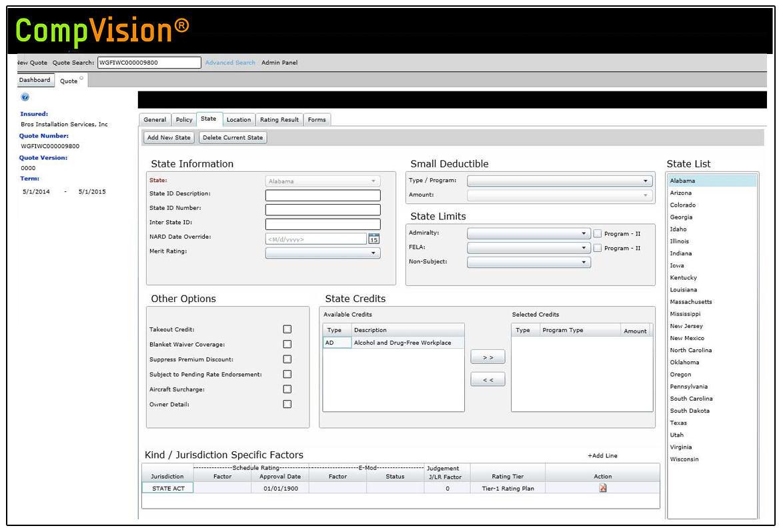Click the State ID Number field
This screenshot has height=532, width=783.
click(x=323, y=210)
